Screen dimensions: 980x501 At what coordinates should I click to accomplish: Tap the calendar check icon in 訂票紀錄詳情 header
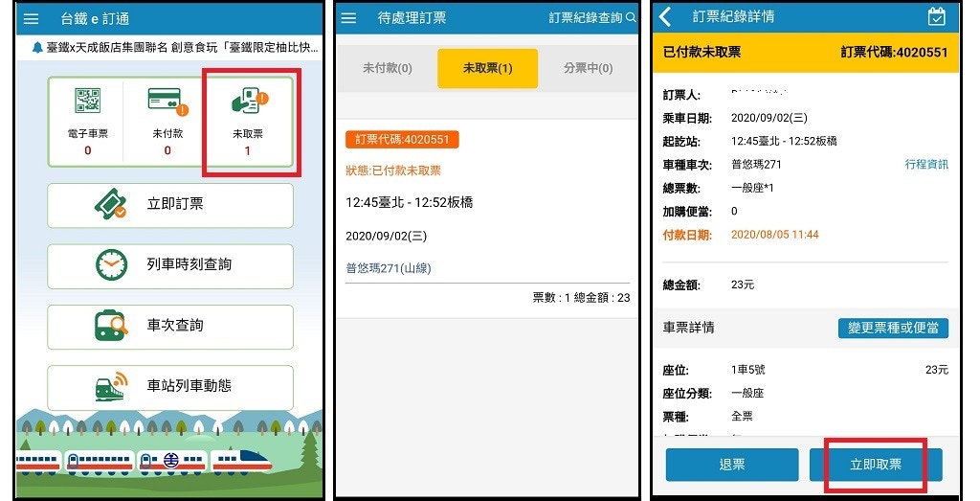point(936,17)
